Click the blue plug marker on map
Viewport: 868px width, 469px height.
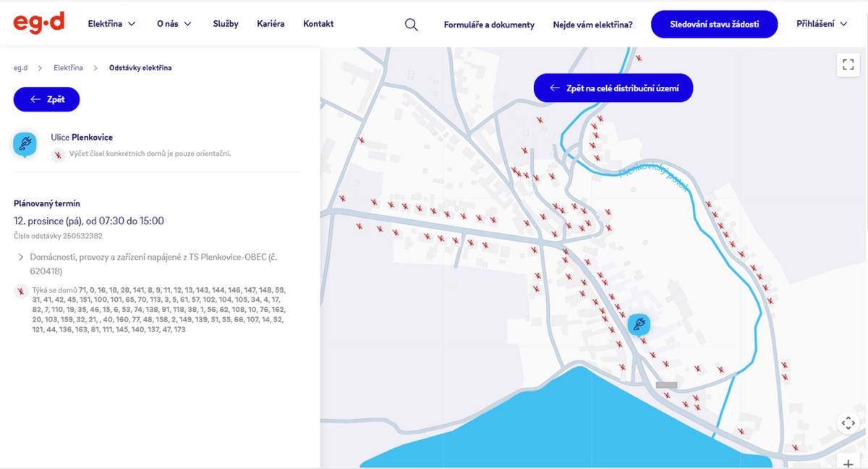pyautogui.click(x=638, y=324)
